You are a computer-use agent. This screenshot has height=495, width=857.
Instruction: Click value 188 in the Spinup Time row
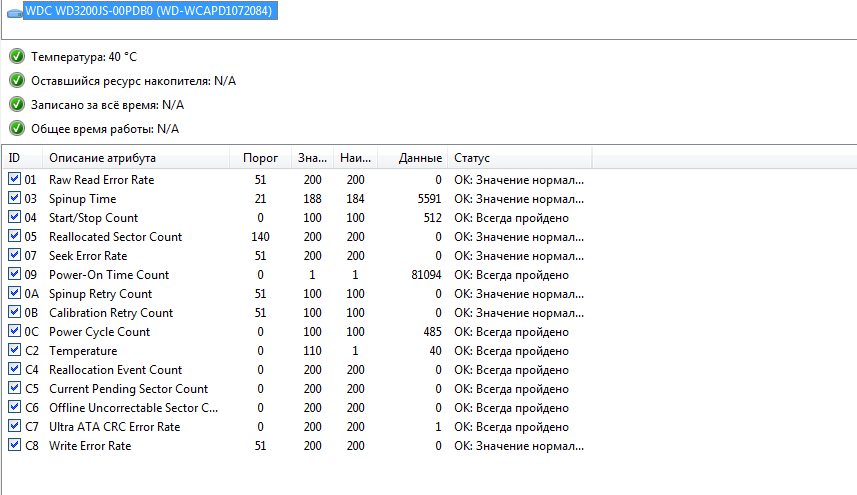(x=313, y=199)
